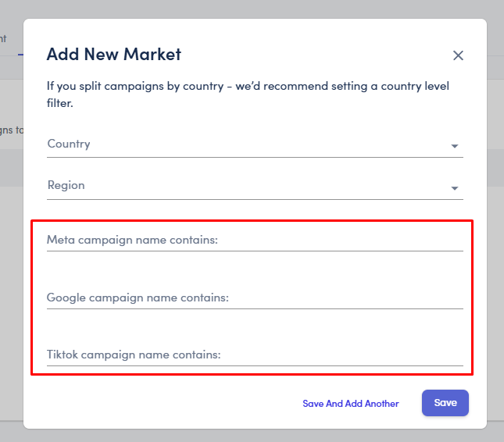
Task: Click the Country dropdown arrow
Action: 454,146
